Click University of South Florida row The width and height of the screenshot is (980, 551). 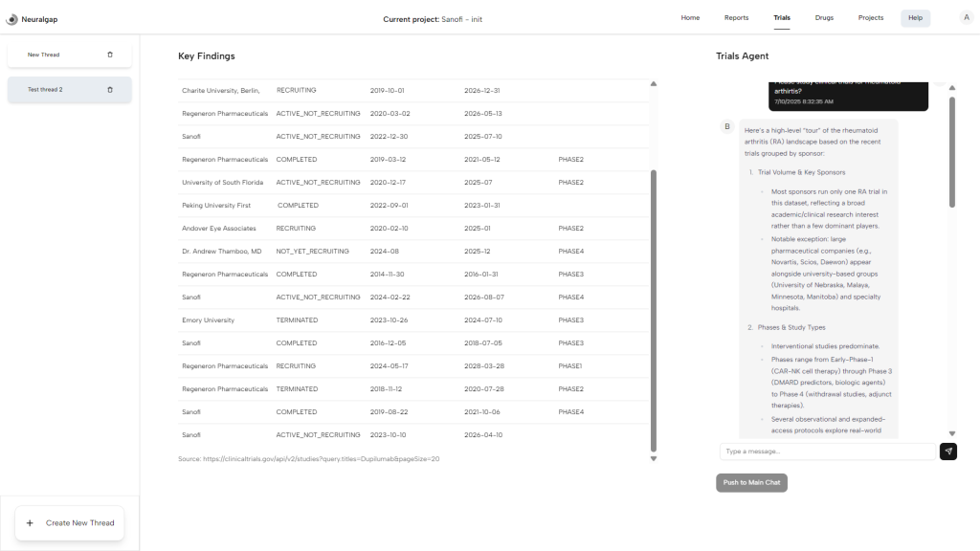click(x=413, y=183)
